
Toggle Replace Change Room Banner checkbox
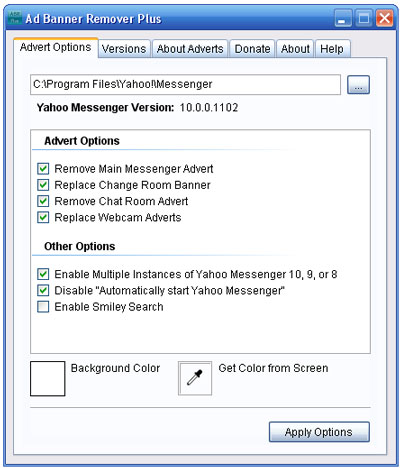[x=43, y=185]
